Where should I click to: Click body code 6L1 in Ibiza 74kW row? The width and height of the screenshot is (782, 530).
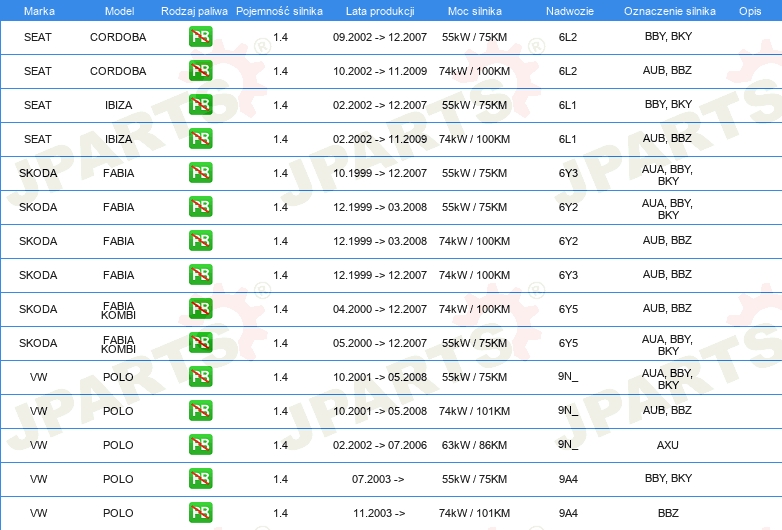click(x=568, y=139)
